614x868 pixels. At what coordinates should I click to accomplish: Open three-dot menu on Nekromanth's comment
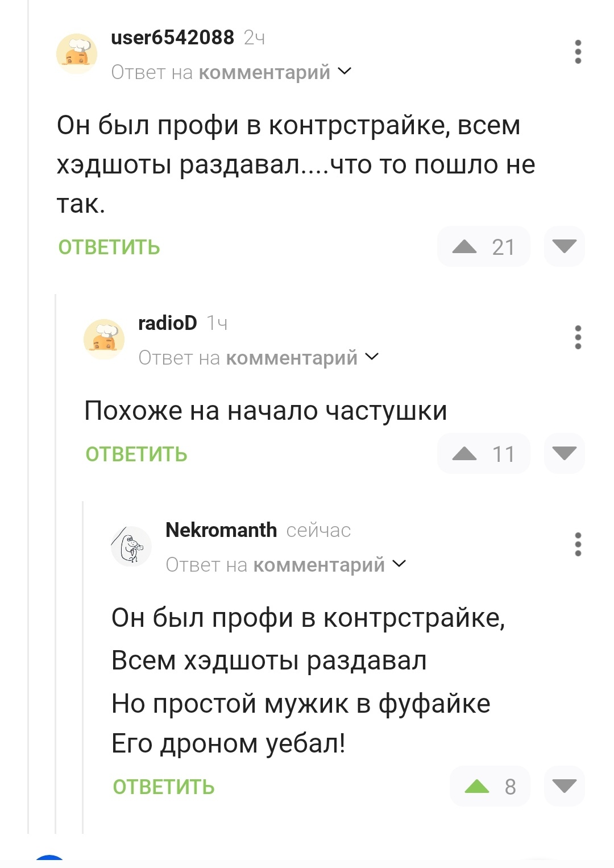tap(578, 544)
